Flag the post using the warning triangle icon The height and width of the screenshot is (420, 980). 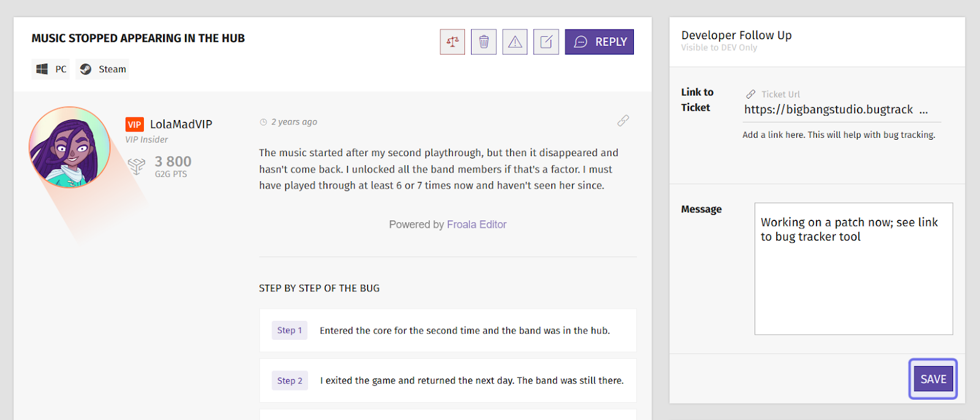click(514, 42)
